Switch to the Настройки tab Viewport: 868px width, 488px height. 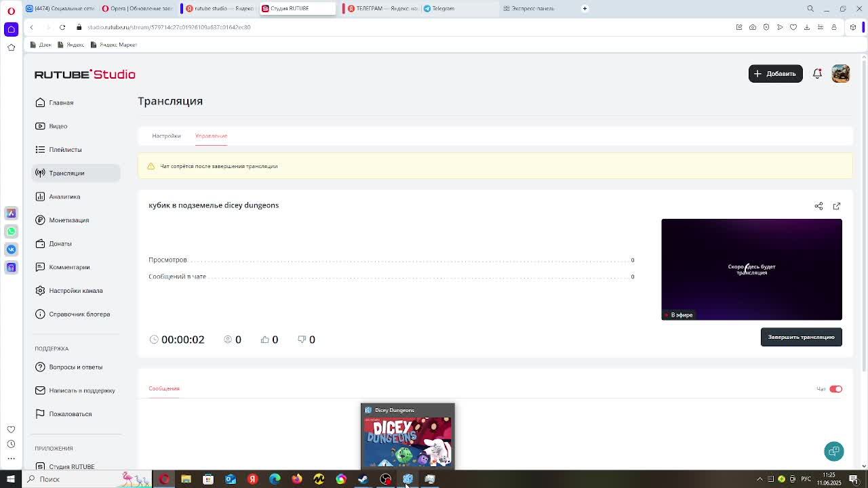(x=166, y=136)
